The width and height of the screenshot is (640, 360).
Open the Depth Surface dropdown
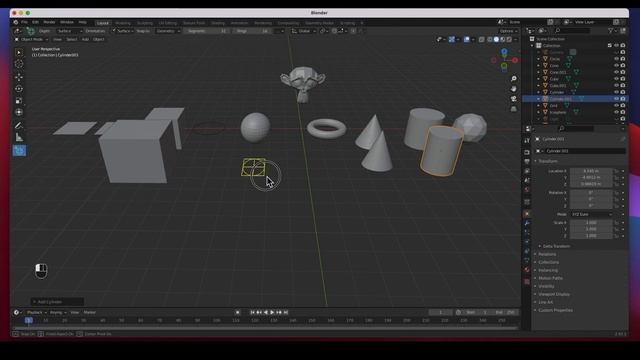(69, 31)
